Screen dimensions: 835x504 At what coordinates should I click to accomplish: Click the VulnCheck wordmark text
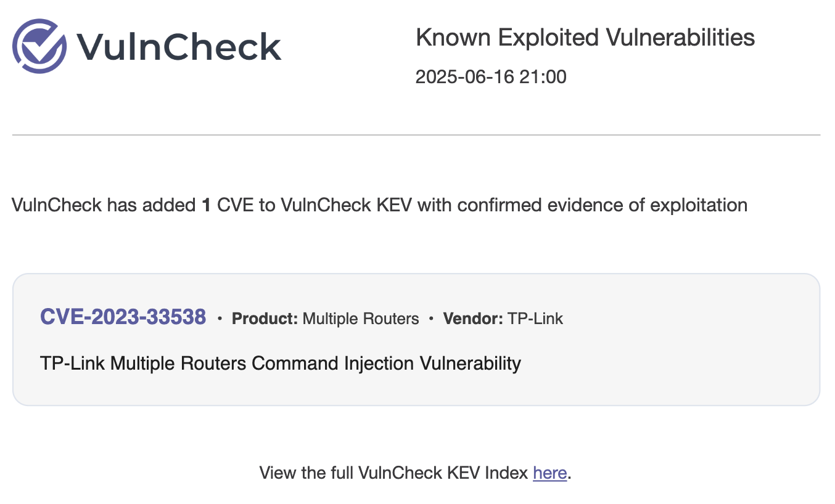pos(179,47)
